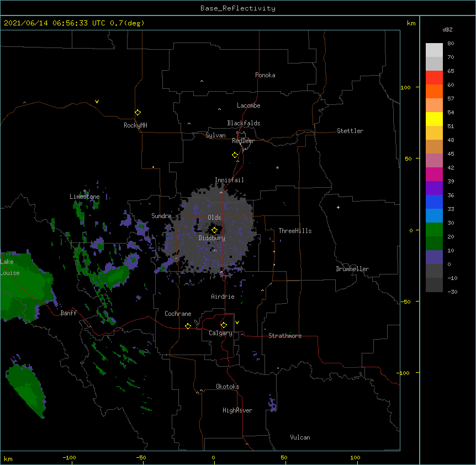Click the Strathmore town label
476x465 pixels.
click(x=285, y=336)
